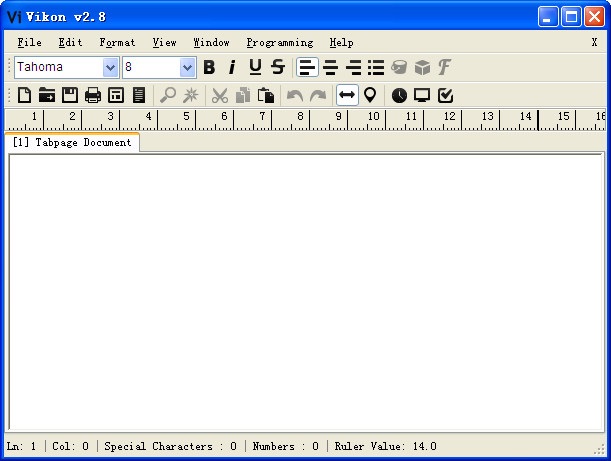Click the Underline icon

[x=255, y=67]
